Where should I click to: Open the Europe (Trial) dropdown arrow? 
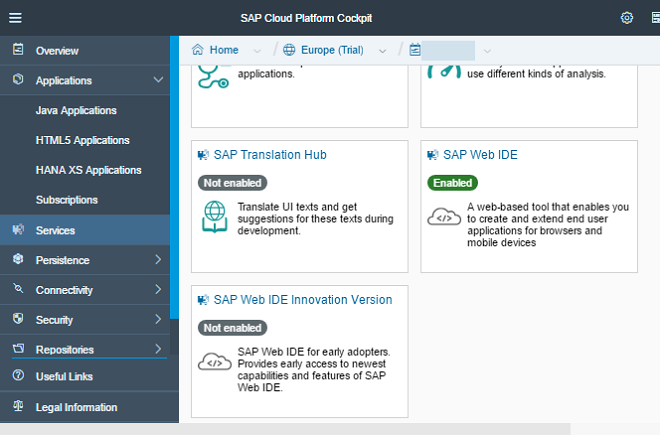click(382, 51)
